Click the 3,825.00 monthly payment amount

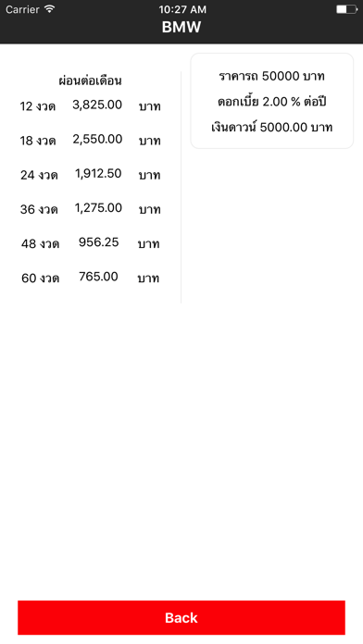97,105
